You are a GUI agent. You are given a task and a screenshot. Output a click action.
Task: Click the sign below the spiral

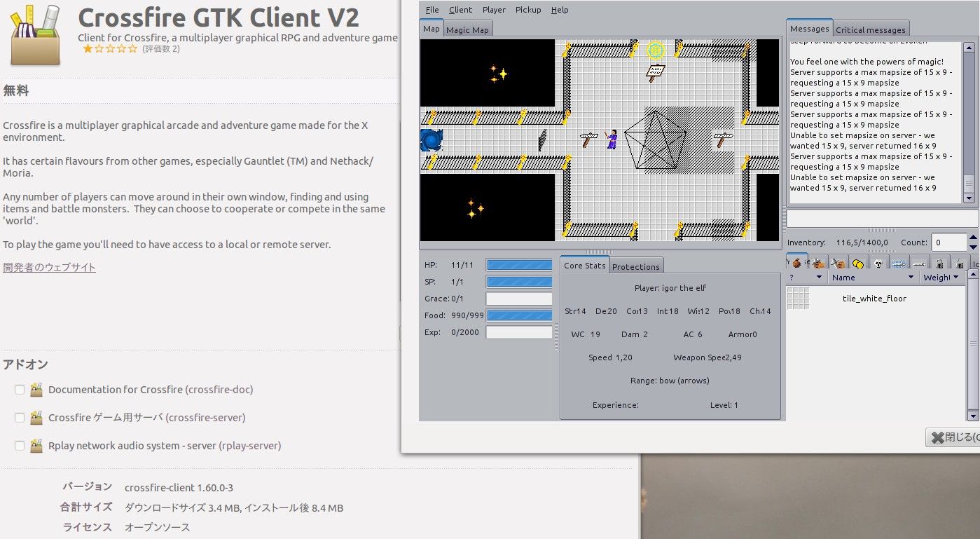coord(656,72)
